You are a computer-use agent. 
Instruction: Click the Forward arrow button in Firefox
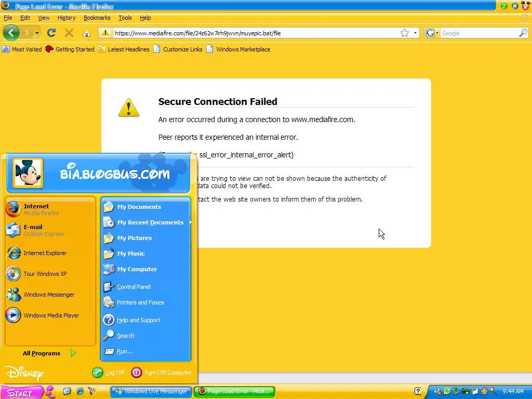click(26, 33)
